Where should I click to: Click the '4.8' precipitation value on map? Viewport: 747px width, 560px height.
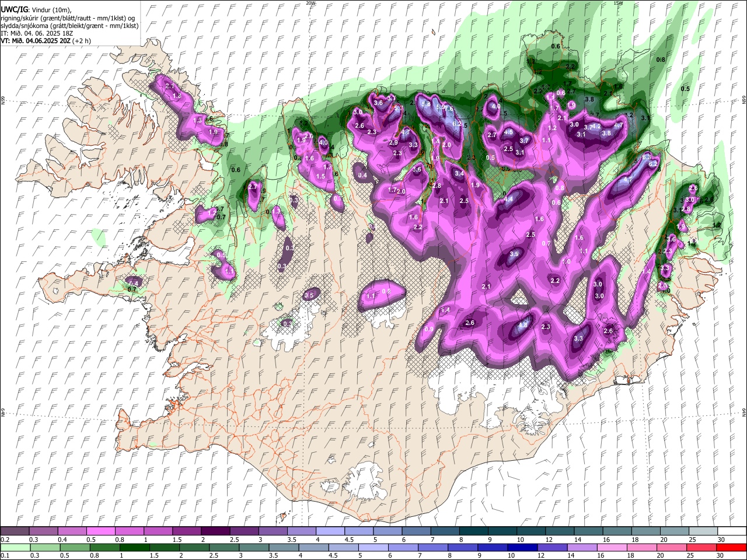click(523, 325)
